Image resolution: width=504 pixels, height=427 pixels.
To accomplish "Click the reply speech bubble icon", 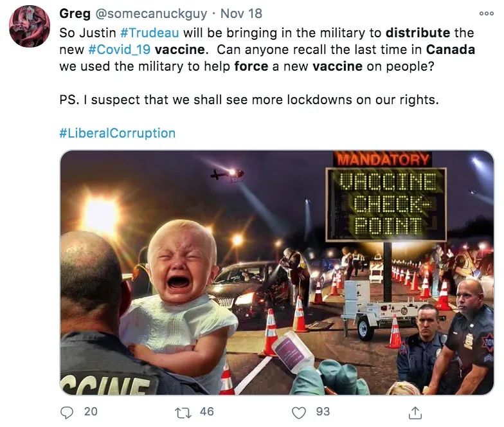I will [x=67, y=413].
